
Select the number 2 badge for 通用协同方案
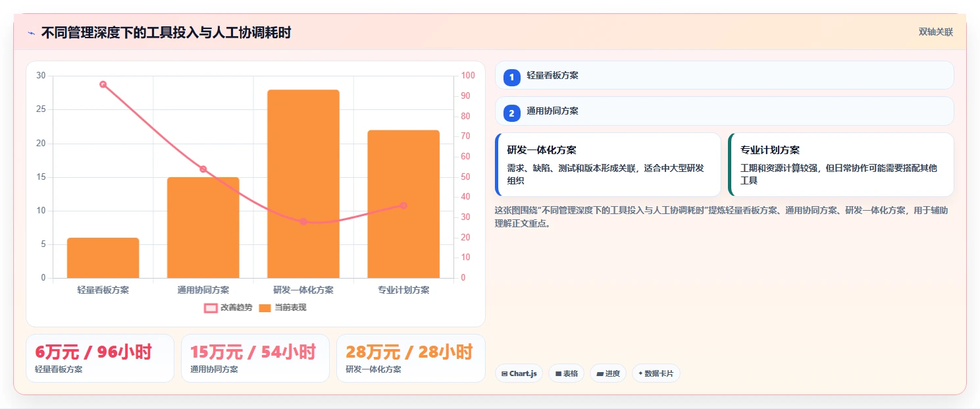[x=511, y=113]
